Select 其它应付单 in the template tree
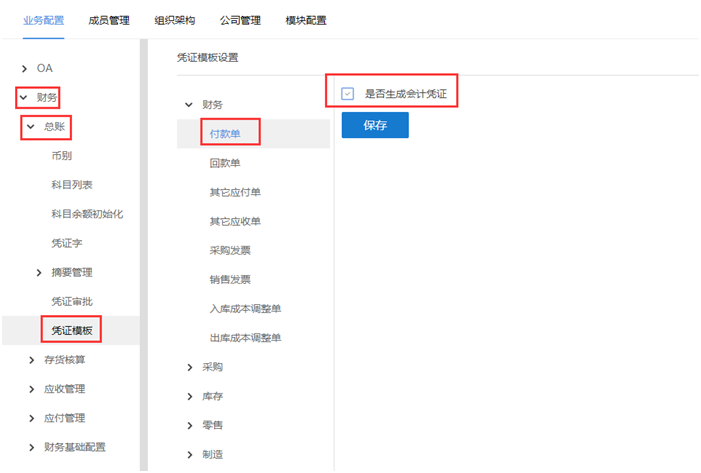This screenshot has height=473, width=701. pyautogui.click(x=235, y=192)
